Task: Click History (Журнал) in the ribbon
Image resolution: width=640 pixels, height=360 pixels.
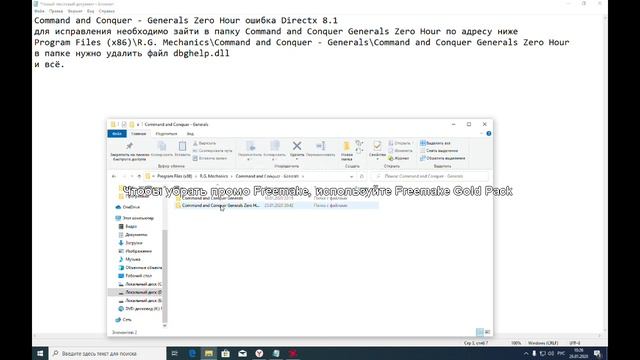Action: (399, 158)
